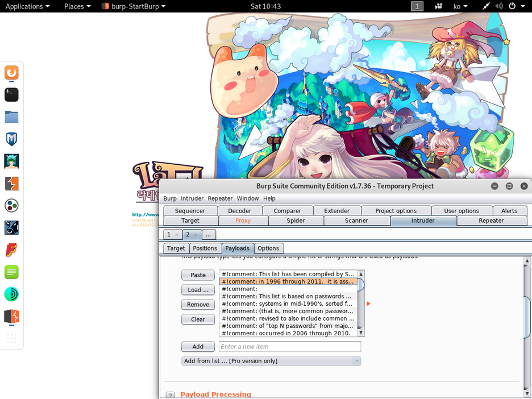Open the Burp menu
Screen dimensions: 532x399
[x=170, y=198]
